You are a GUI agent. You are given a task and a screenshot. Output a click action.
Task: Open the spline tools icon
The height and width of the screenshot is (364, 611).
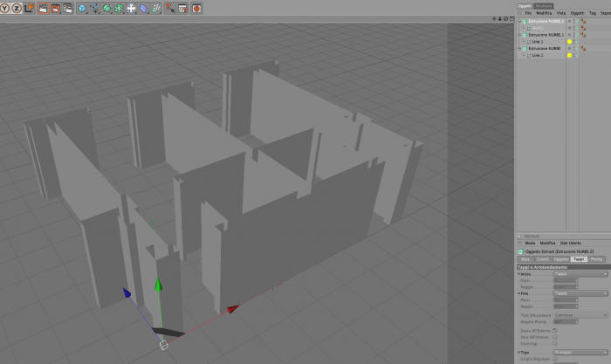[x=94, y=8]
